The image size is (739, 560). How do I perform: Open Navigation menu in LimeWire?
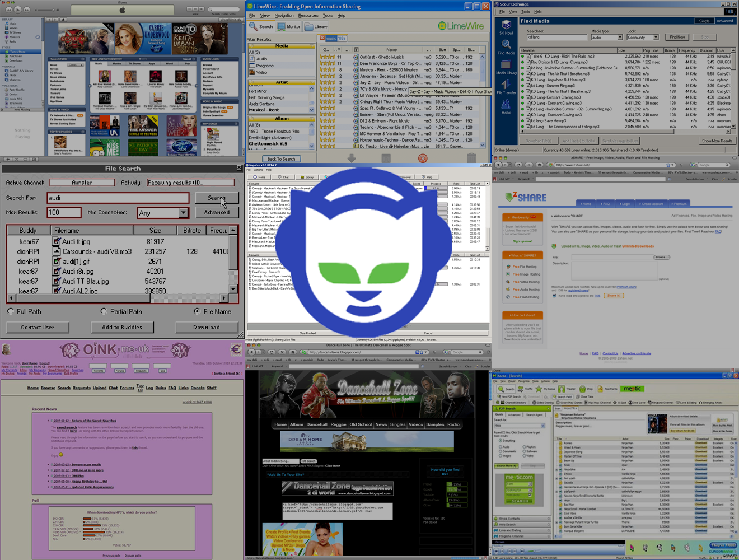284,16
